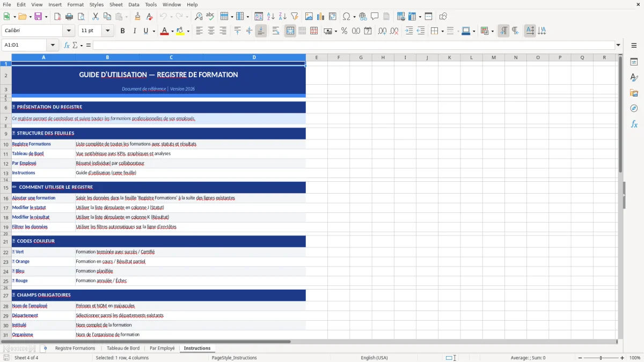Apply the highlighting color swatch
This screenshot has height=362, width=644.
coord(180,31)
